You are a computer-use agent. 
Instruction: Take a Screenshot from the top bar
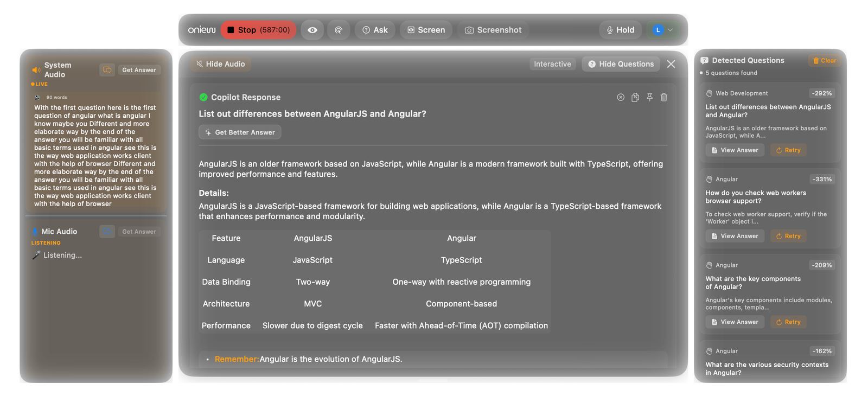coord(493,30)
